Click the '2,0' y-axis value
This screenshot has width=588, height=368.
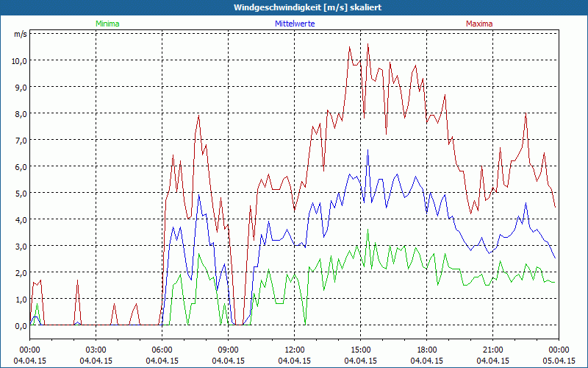[21, 272]
